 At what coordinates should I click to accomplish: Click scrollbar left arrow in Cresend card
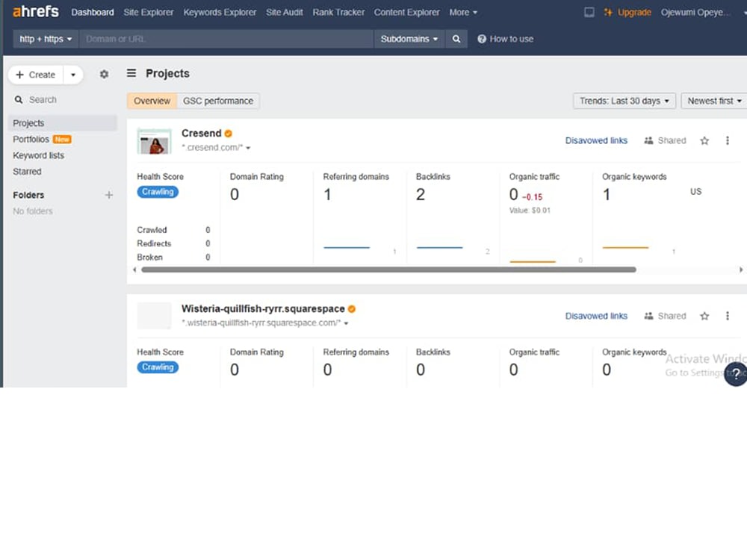pyautogui.click(x=134, y=270)
